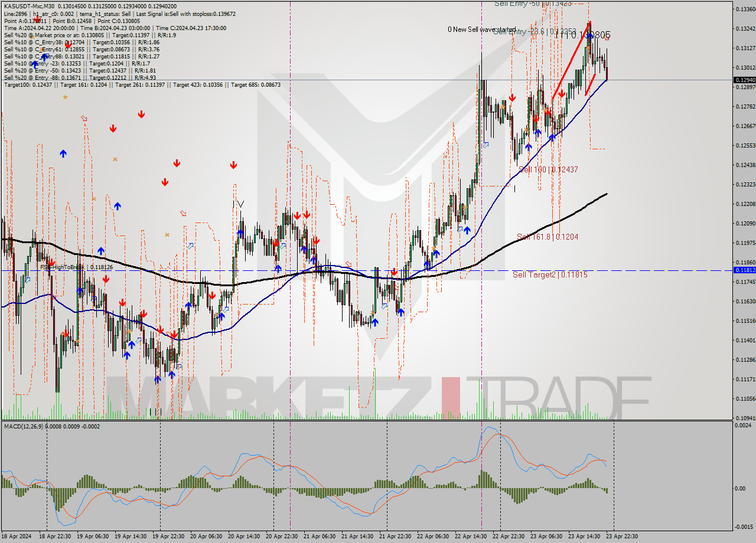Click the blue 0.11812 level price tag

point(744,270)
